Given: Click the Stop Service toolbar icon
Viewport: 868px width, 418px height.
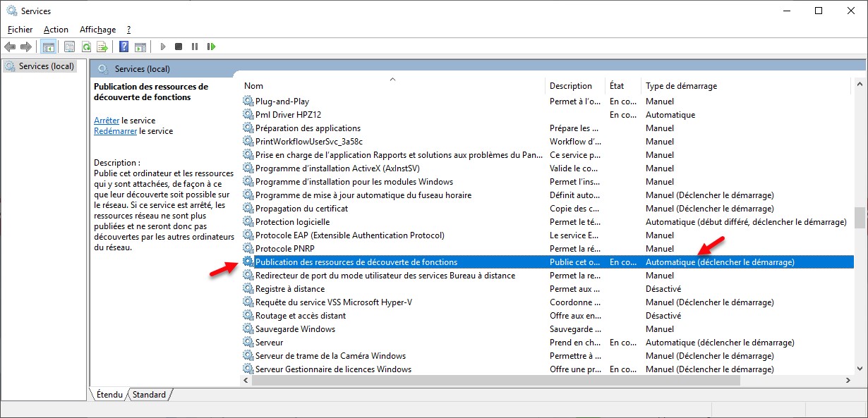Looking at the screenshot, I should point(179,47).
